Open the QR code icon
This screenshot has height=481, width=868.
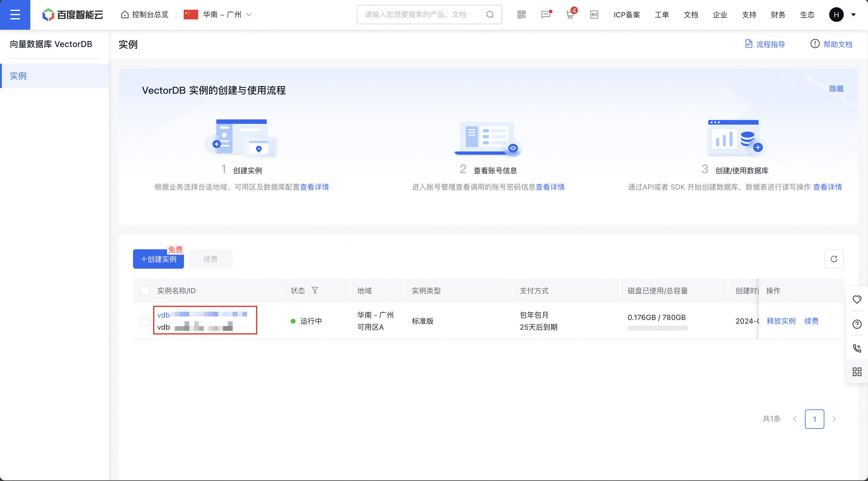coord(521,15)
